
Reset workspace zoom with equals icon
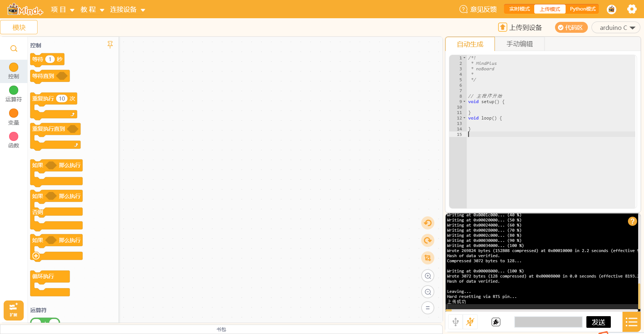coord(428,308)
